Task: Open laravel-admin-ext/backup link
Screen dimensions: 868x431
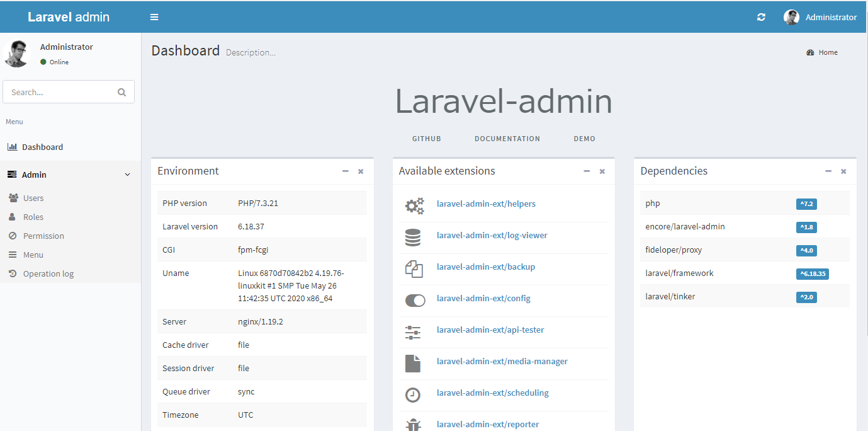Action: tap(486, 267)
